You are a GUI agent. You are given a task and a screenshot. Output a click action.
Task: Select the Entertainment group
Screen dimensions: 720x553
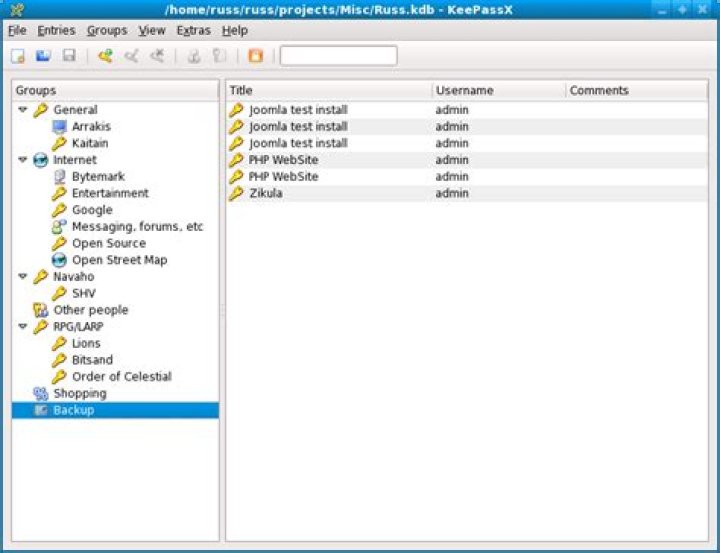point(110,193)
